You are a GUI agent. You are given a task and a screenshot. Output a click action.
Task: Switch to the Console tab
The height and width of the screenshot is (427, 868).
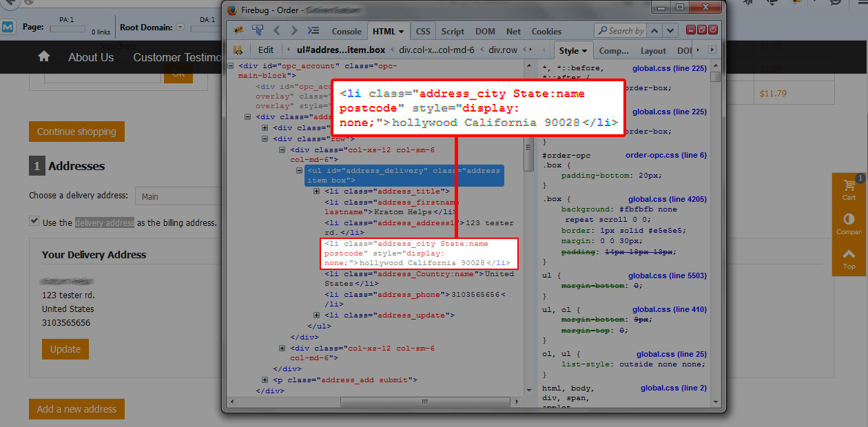(x=347, y=31)
